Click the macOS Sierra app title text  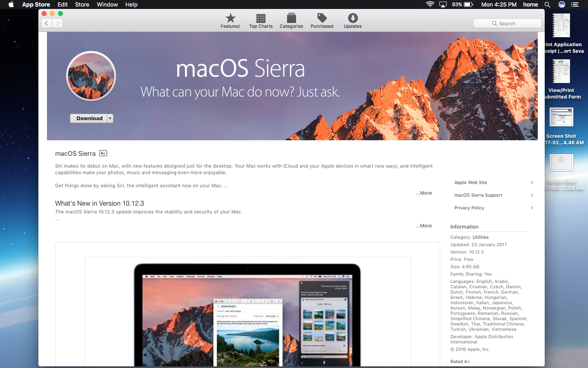point(75,153)
